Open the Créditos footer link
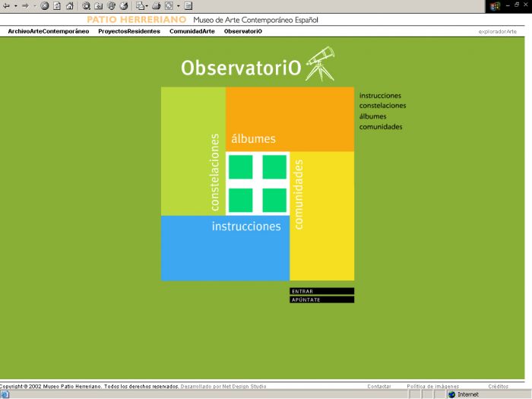 [498, 386]
